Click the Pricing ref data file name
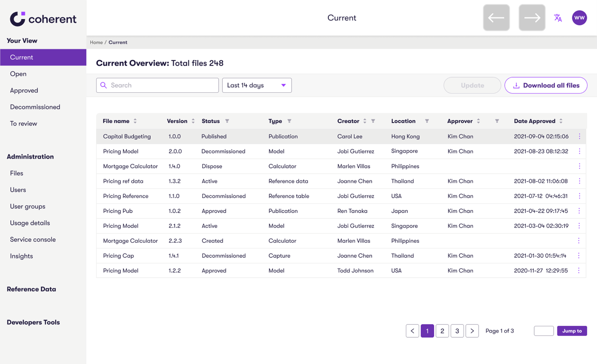 tap(123, 181)
